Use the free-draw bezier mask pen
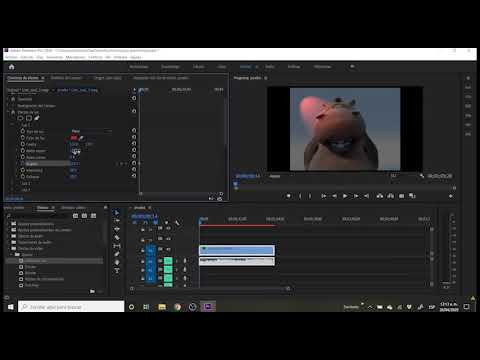 pos(37,118)
